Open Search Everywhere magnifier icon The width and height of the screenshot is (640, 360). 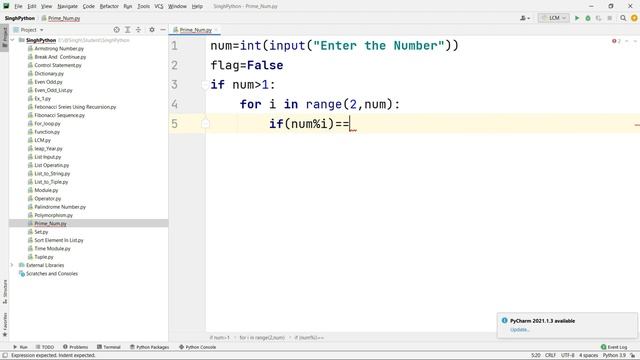(x=623, y=18)
